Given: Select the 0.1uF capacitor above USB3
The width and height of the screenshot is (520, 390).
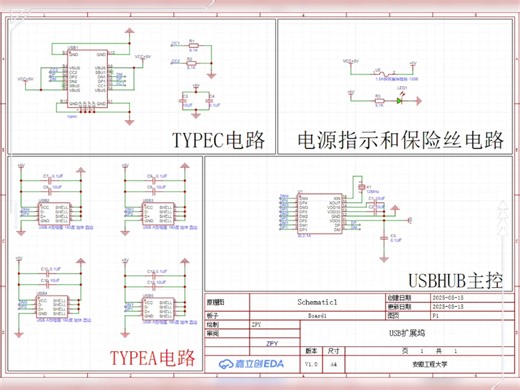Looking at the screenshot, I should pos(154,180).
